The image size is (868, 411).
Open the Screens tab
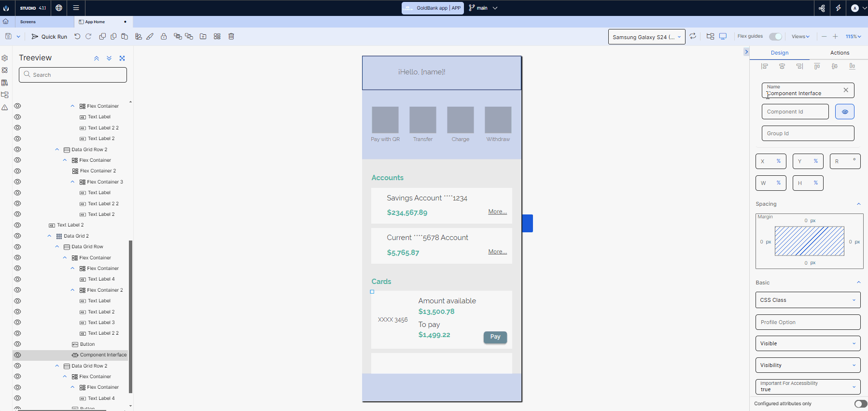tap(28, 22)
